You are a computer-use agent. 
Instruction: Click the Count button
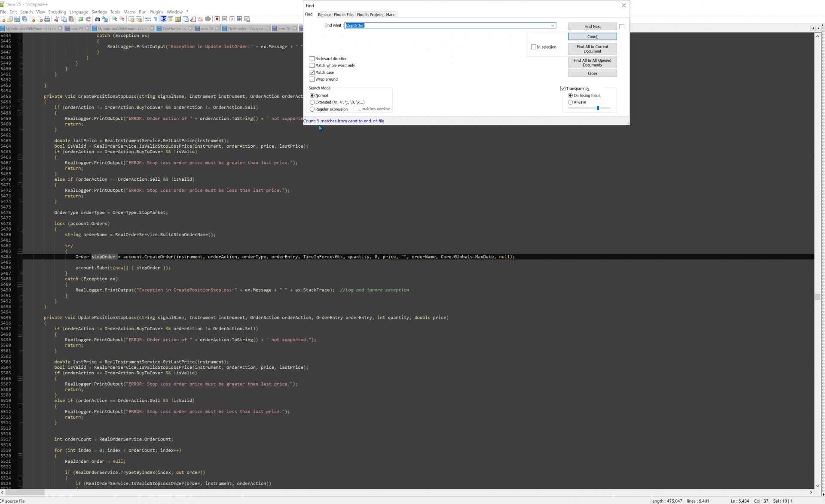[592, 36]
